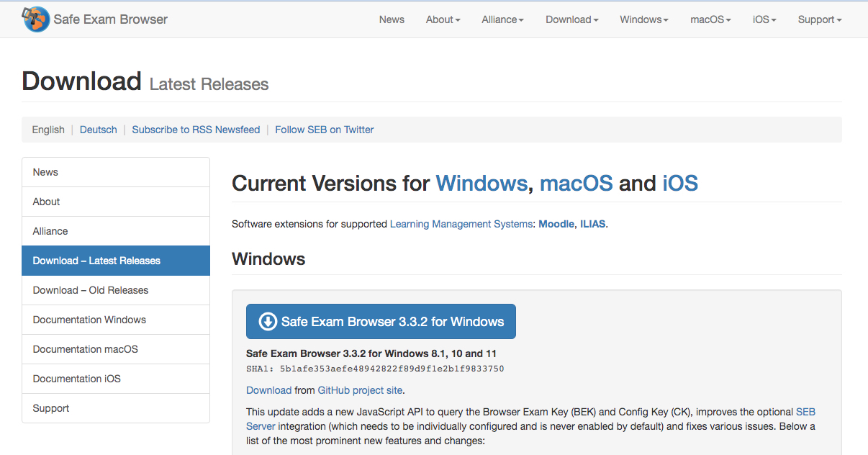The image size is (868, 455).
Task: Go to News in the top navbar
Action: (x=392, y=19)
